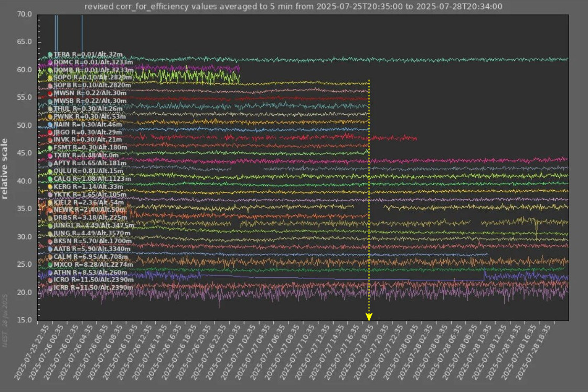
Task: Select the ICRB R=11.50 legend entry
Action: 93,288
